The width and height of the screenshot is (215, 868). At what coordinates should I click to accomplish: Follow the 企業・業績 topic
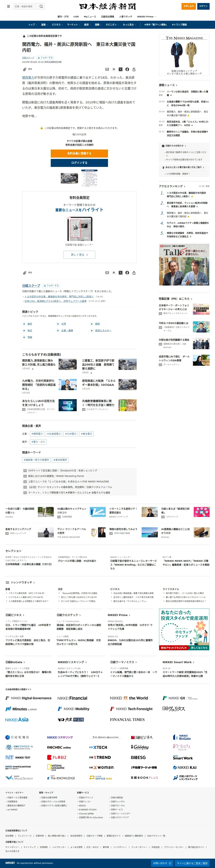point(58,330)
